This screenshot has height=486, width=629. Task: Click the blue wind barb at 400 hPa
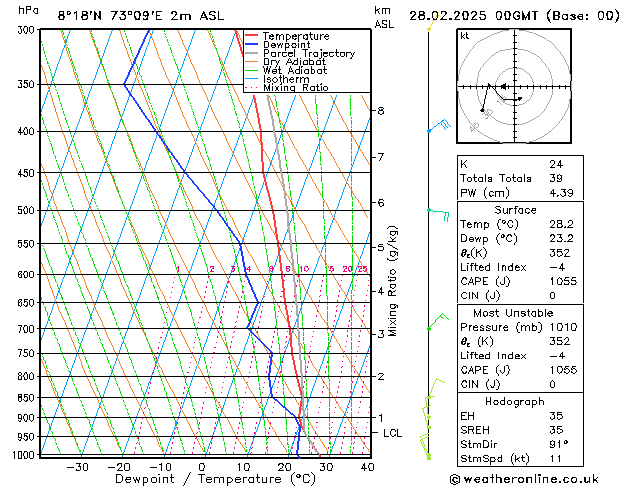pos(440,126)
